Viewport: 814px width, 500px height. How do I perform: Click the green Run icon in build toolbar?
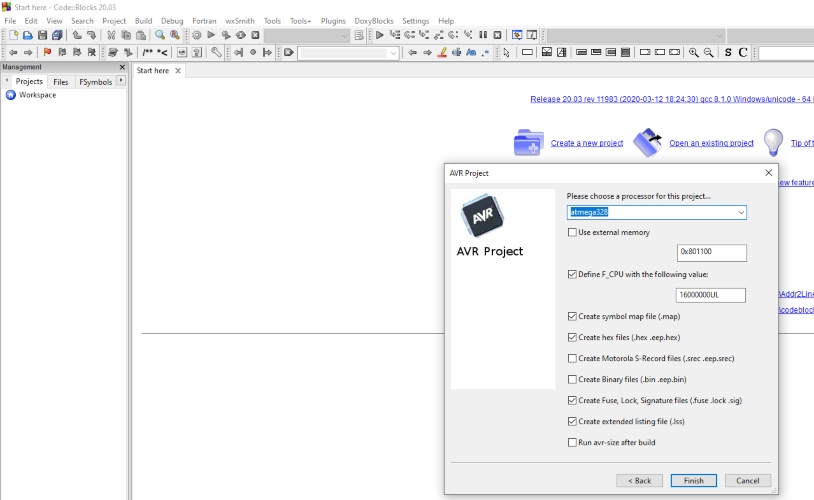tap(211, 35)
